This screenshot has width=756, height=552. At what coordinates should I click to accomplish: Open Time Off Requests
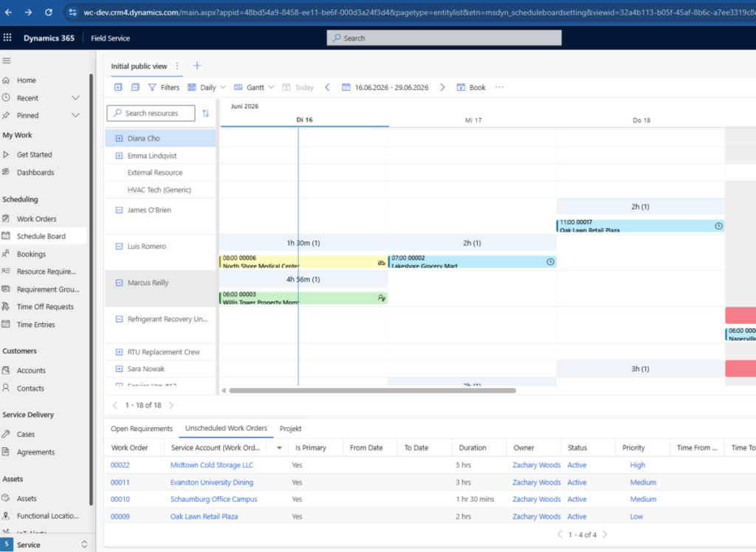click(x=44, y=306)
